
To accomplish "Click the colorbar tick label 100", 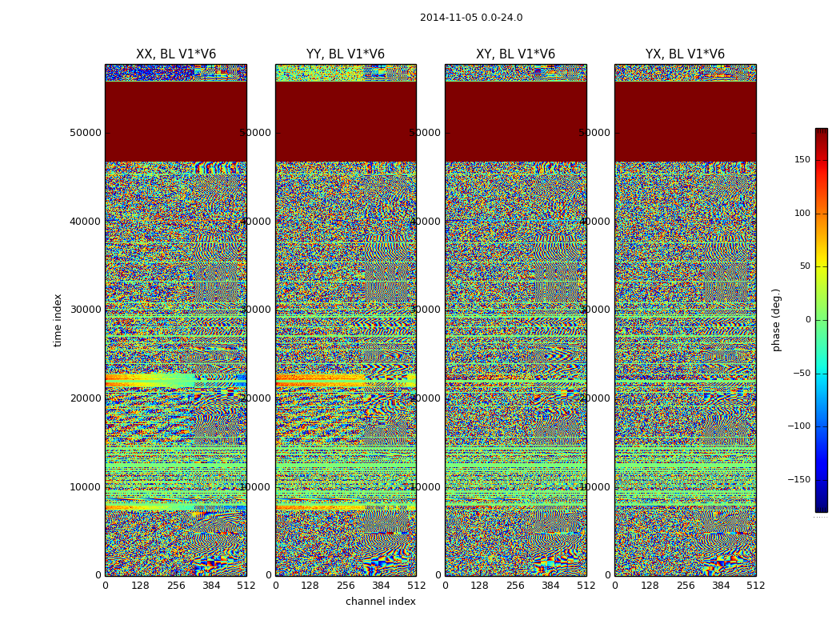I will pos(802,213).
